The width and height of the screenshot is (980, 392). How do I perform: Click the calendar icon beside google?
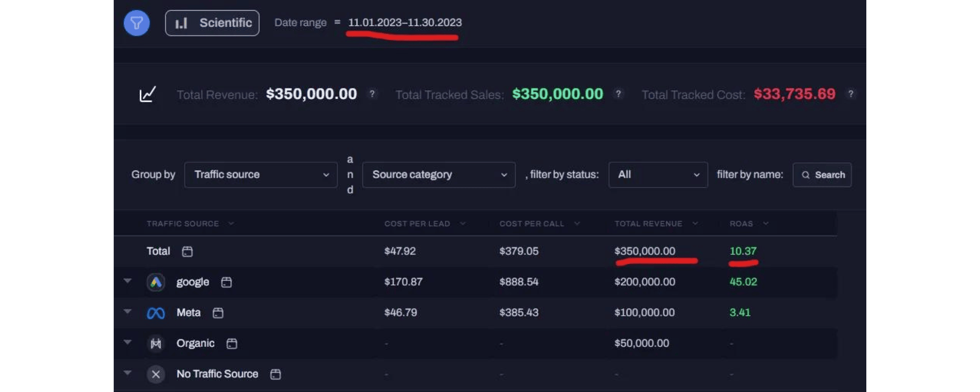pos(227,282)
